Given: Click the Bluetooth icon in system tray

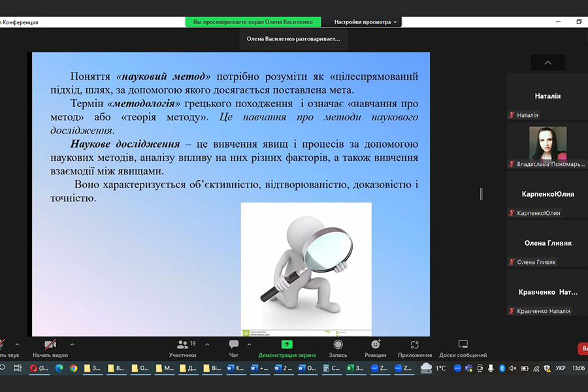Looking at the screenshot, I should [x=502, y=368].
